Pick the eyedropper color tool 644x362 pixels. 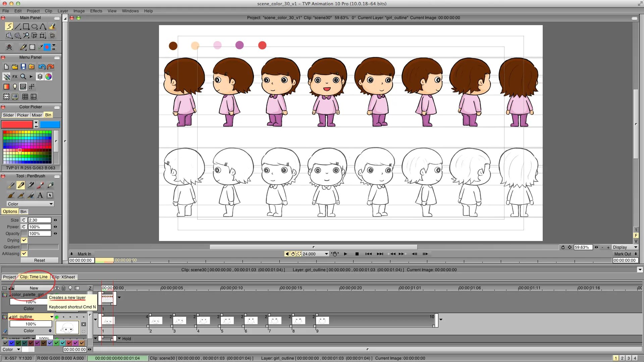pyautogui.click(x=40, y=47)
